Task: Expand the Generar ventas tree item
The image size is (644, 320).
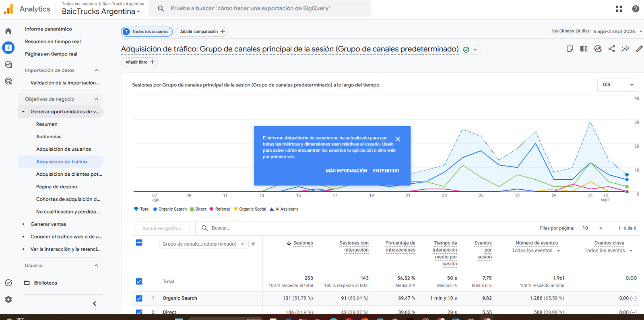Action: pos(23,224)
